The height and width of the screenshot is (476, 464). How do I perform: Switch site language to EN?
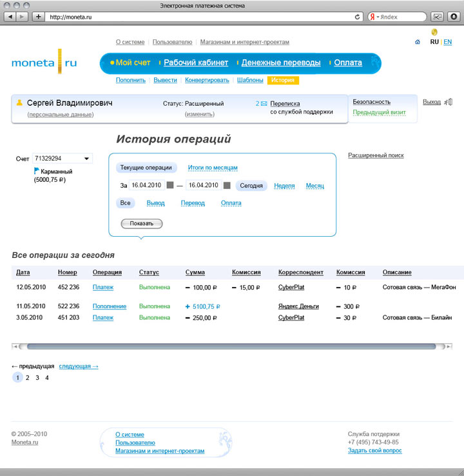click(448, 42)
